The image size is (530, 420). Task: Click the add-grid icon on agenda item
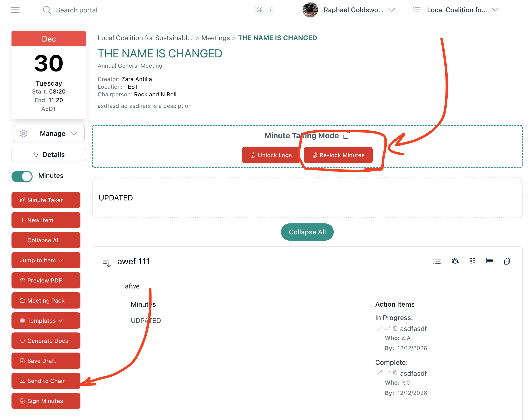click(472, 261)
